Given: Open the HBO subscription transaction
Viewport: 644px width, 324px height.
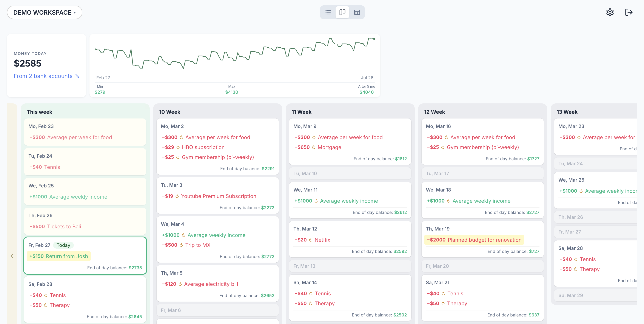Looking at the screenshot, I should [193, 147].
